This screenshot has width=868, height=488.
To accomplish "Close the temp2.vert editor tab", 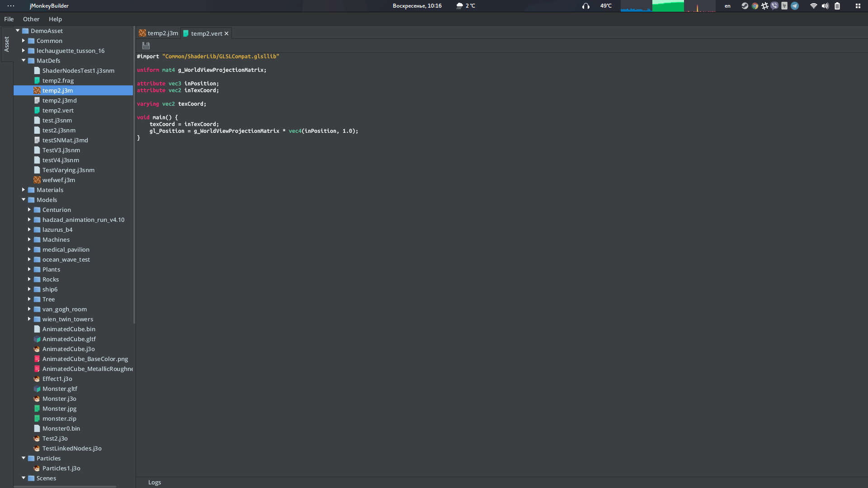I will tap(227, 33).
